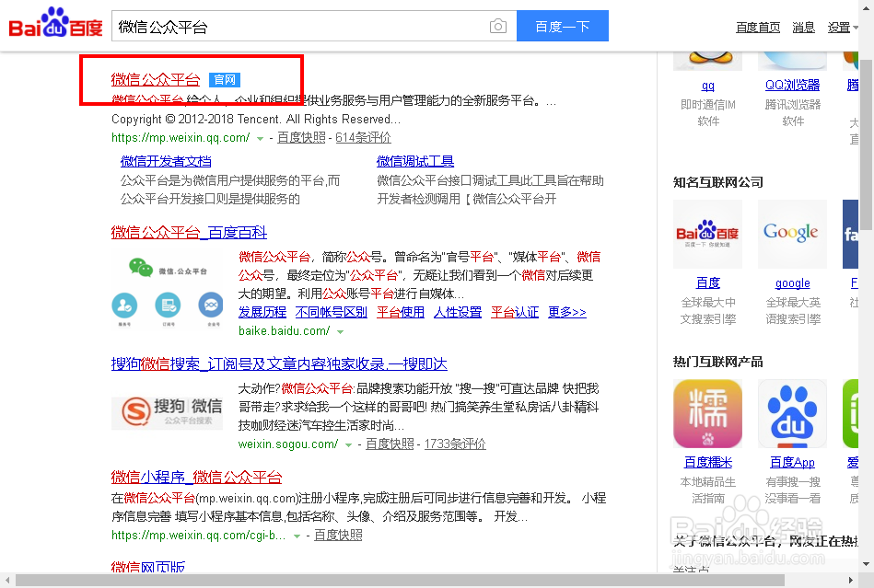874x588 pixels.
Task: Click the Google logo under 知名互联网公司
Action: pyautogui.click(x=792, y=234)
